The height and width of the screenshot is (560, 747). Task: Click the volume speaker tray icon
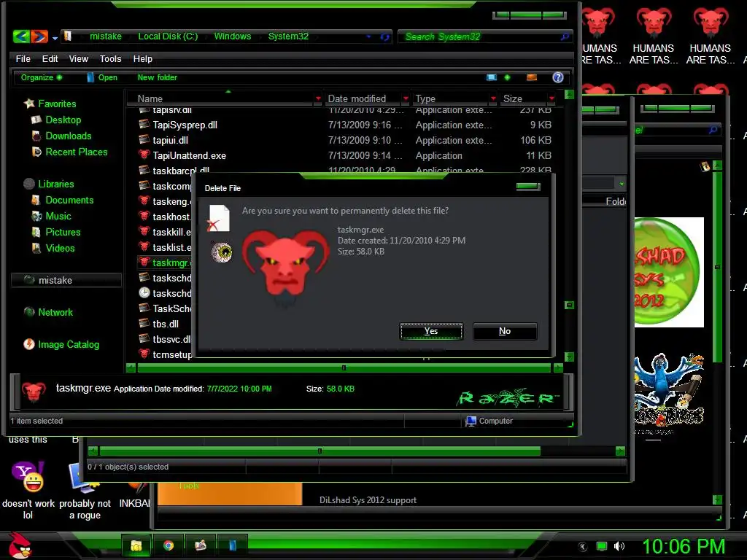coord(619,546)
